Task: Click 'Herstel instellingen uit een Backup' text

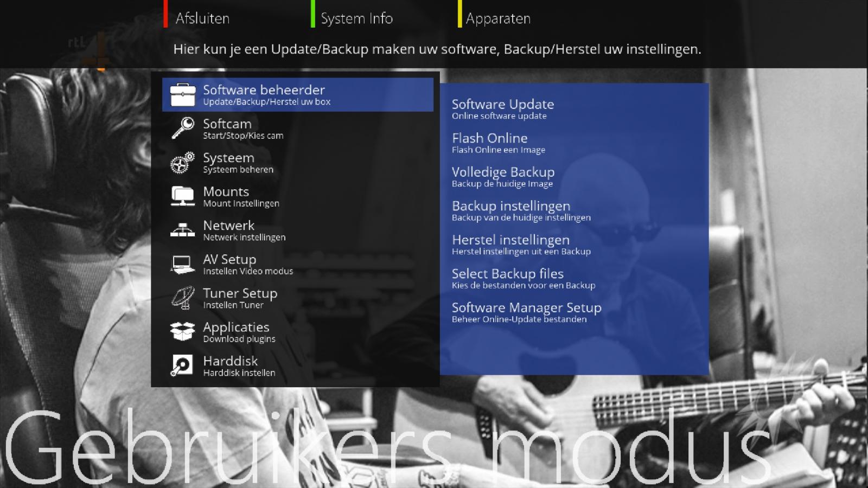Action: [x=521, y=252]
